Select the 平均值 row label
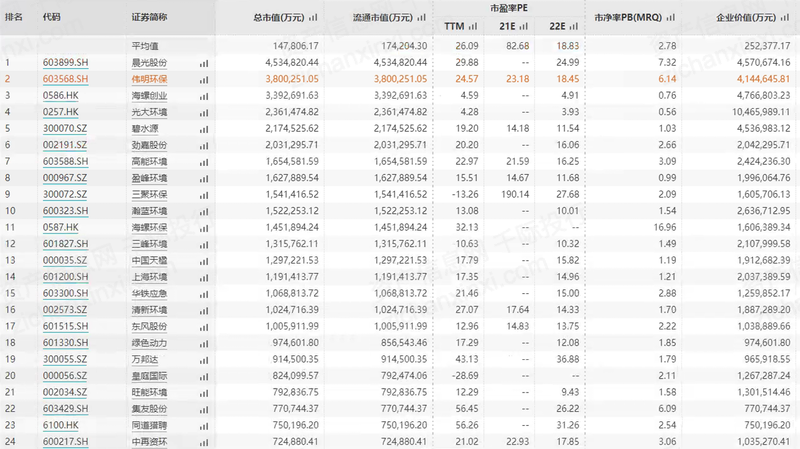Viewport: 800px width, 449px height. coord(145,46)
